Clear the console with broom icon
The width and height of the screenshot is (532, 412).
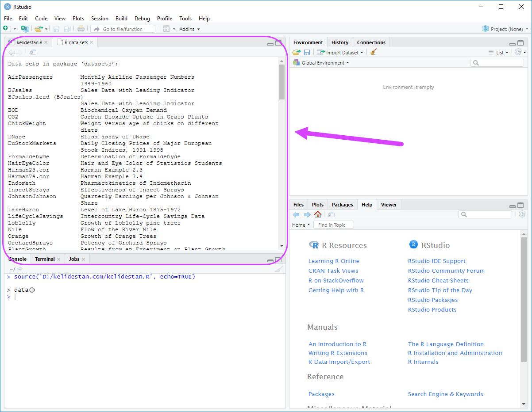[278, 269]
